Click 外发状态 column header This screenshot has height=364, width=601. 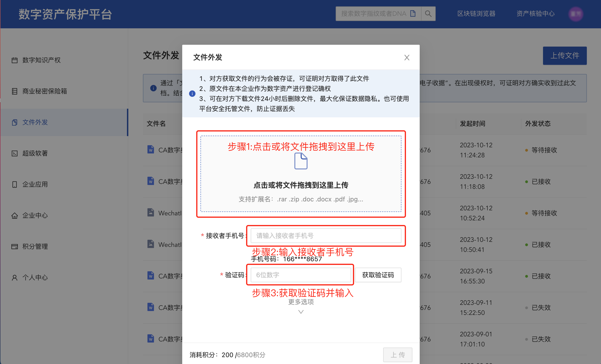[538, 124]
